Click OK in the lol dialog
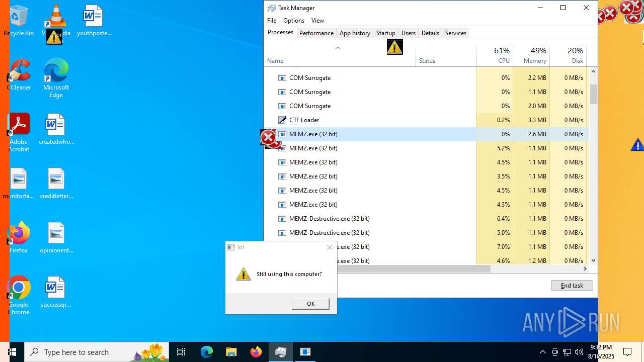Viewport: 644px width, 362px height. [310, 304]
